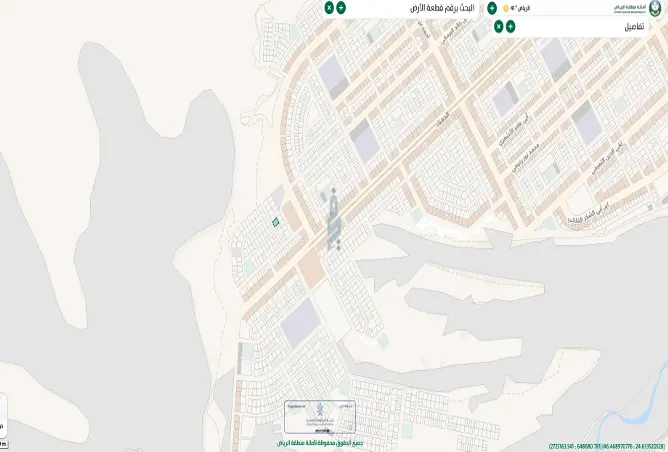Expand the تفاصيل details panel
Image resolution: width=668 pixels, height=452 pixels.
(x=510, y=26)
